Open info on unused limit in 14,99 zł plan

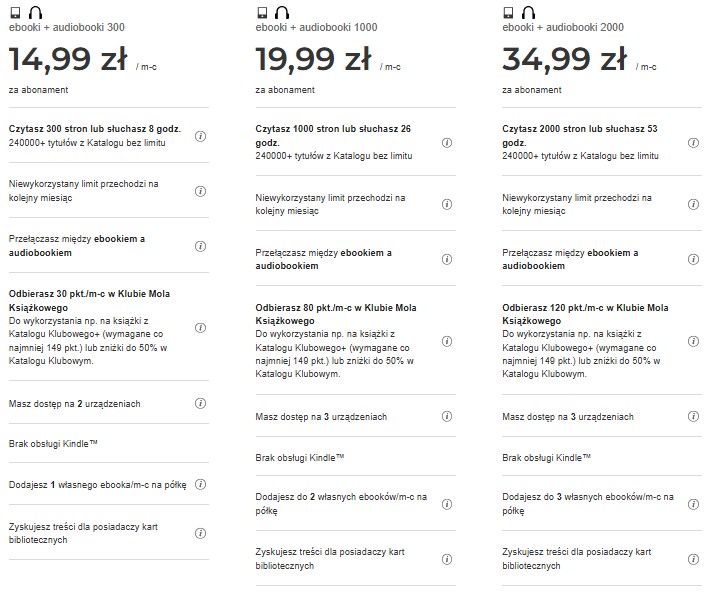pyautogui.click(x=200, y=191)
